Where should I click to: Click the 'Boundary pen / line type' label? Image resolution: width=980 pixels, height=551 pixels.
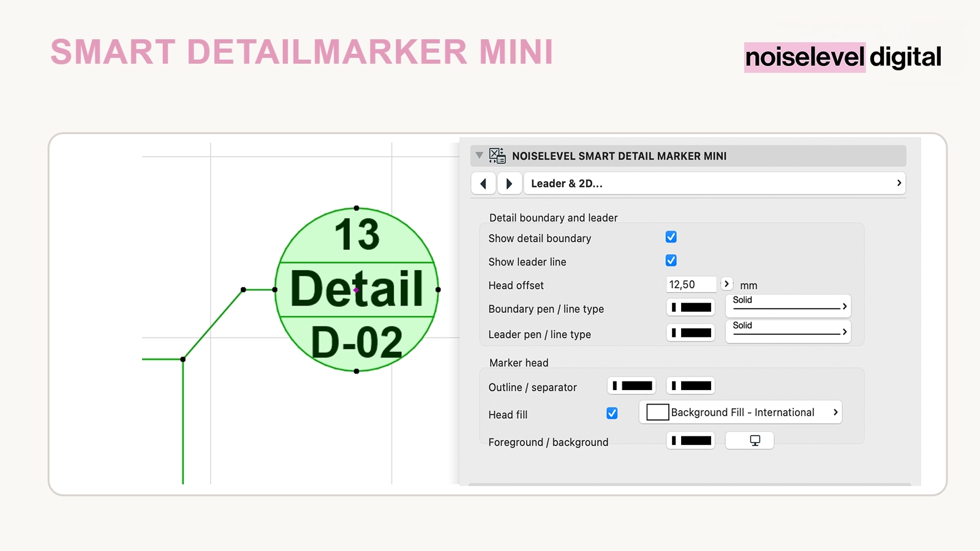[x=546, y=309]
